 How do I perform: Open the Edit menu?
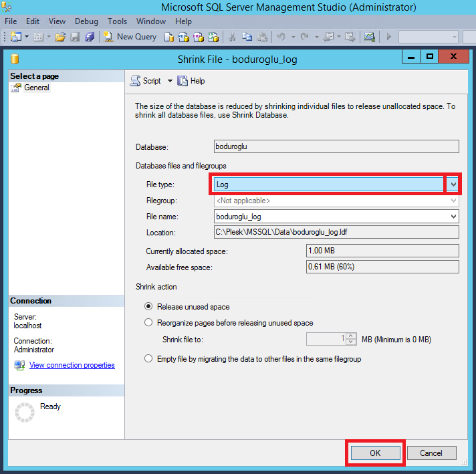click(x=33, y=21)
